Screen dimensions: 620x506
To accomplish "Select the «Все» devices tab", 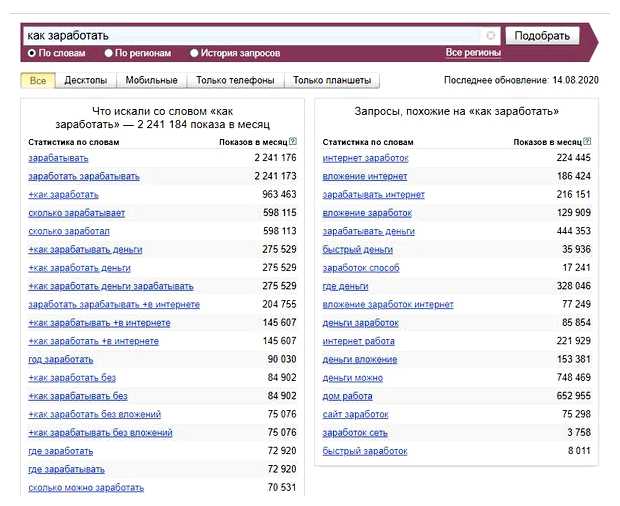I will pos(38,80).
